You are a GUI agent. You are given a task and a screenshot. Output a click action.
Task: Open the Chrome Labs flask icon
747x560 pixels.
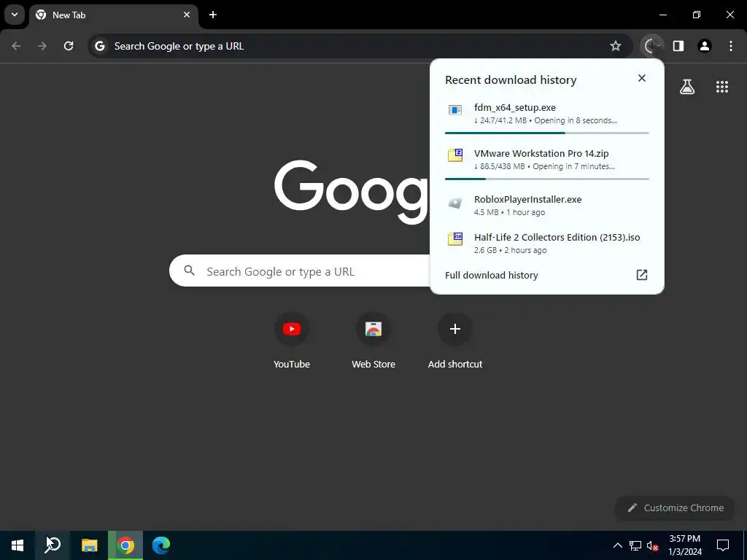[687, 87]
